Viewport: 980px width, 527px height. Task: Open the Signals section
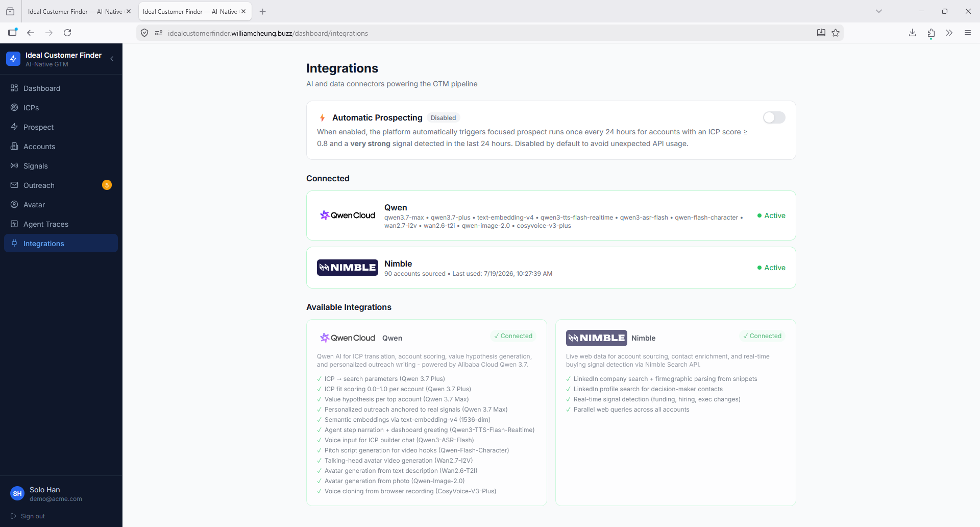[x=61, y=166]
